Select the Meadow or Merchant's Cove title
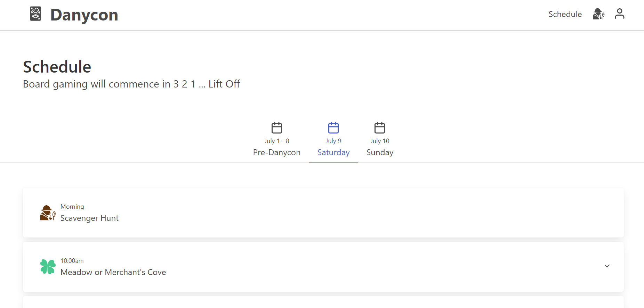 click(x=113, y=272)
